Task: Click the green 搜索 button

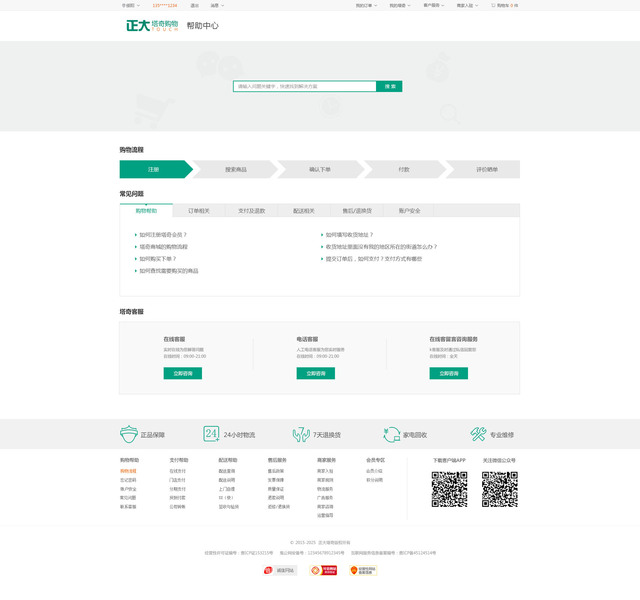Action: point(389,86)
